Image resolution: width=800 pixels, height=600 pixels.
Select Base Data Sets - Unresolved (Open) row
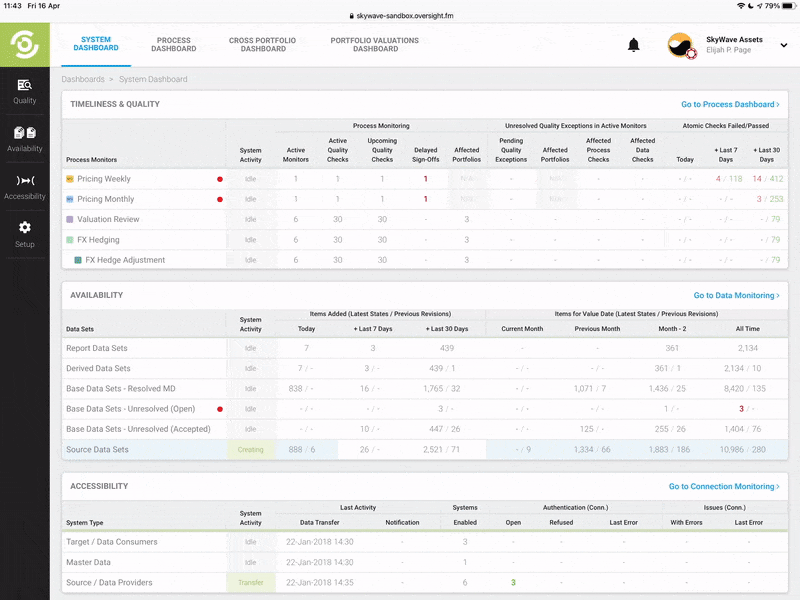pyautogui.click(x=424, y=409)
